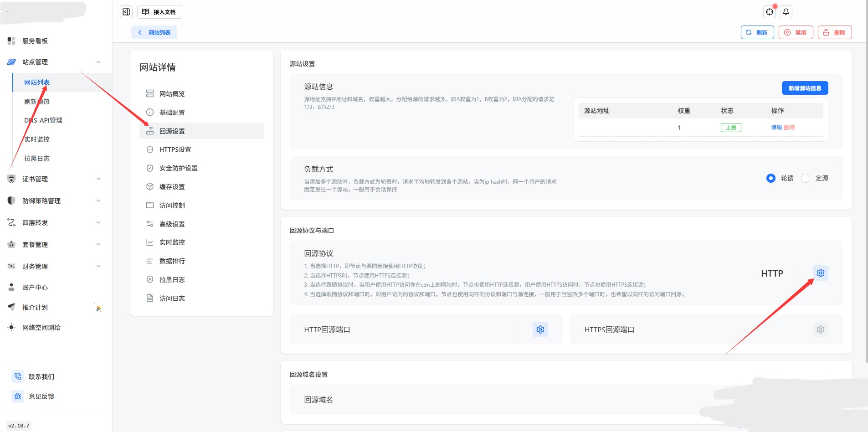Click the sidebar collapse icon top left

[x=126, y=11]
